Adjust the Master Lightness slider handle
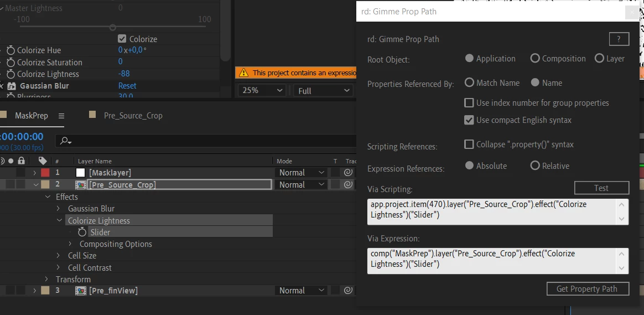Viewport: 644px width, 315px height. (112, 27)
